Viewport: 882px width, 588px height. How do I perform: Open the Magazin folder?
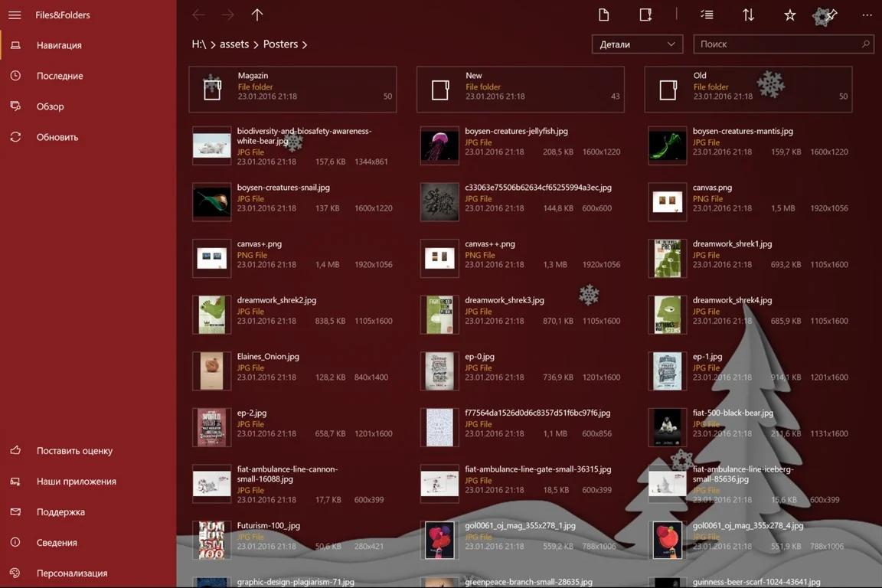click(292, 89)
